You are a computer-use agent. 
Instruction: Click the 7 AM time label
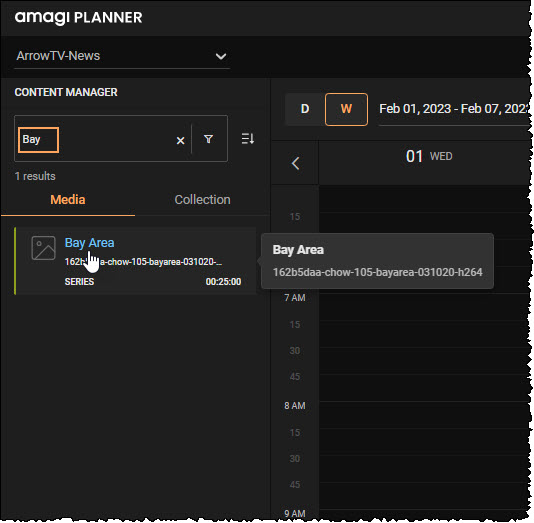pyautogui.click(x=295, y=298)
